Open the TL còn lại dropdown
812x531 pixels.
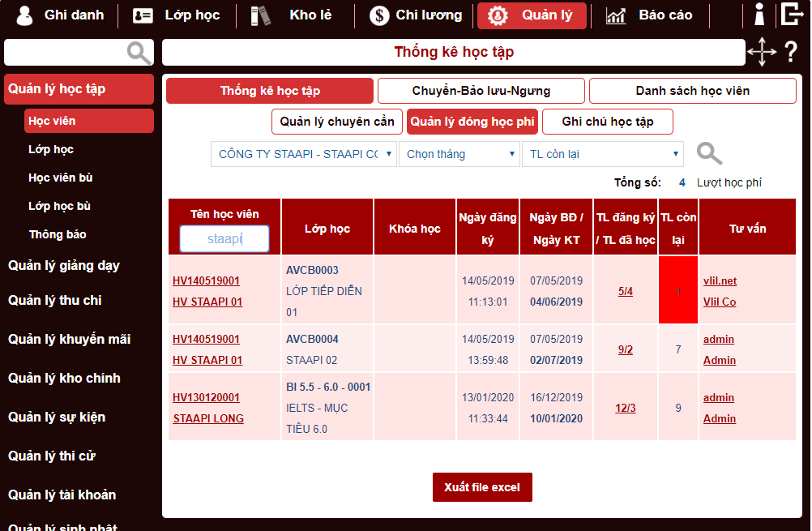[602, 153]
